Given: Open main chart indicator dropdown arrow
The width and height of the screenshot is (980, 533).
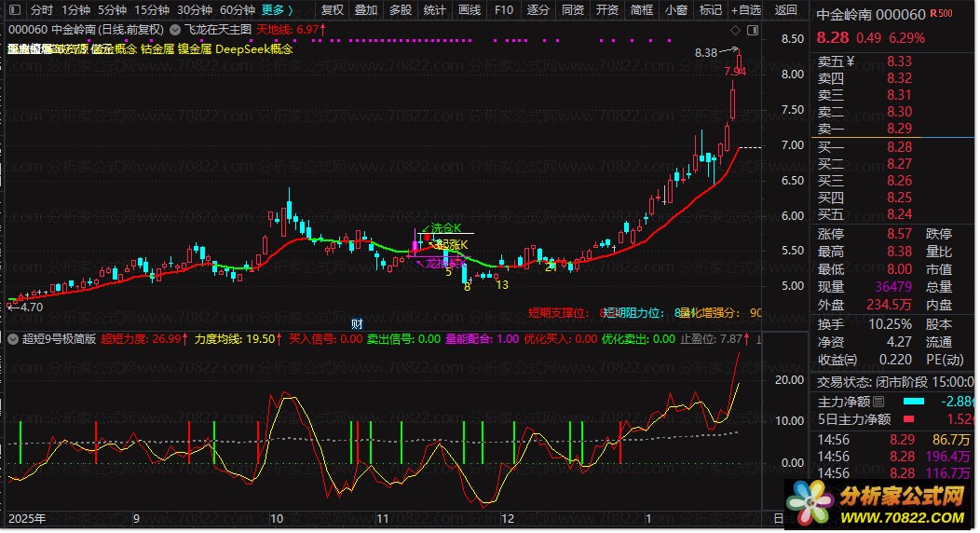Looking at the screenshot, I should (175, 30).
